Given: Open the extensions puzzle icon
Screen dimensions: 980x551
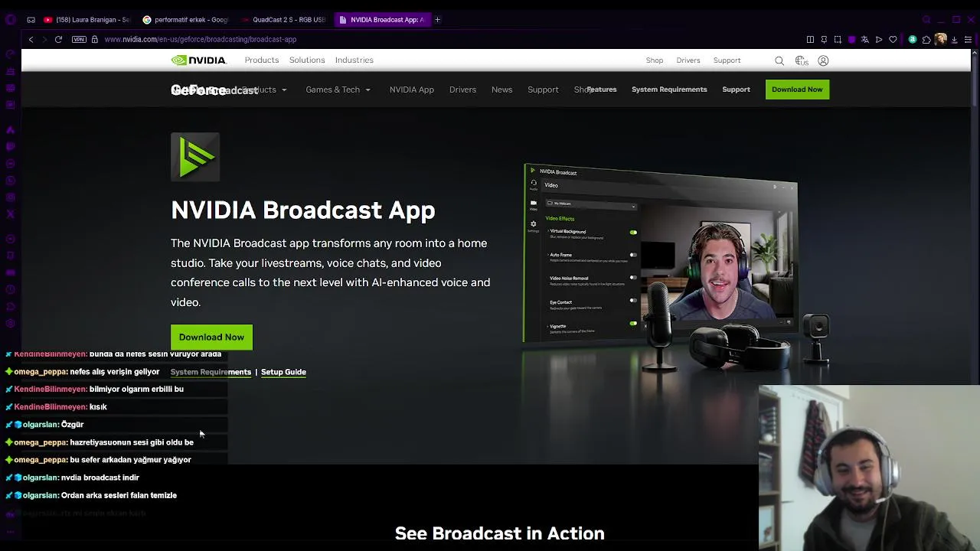Looking at the screenshot, I should pyautogui.click(x=926, y=39).
